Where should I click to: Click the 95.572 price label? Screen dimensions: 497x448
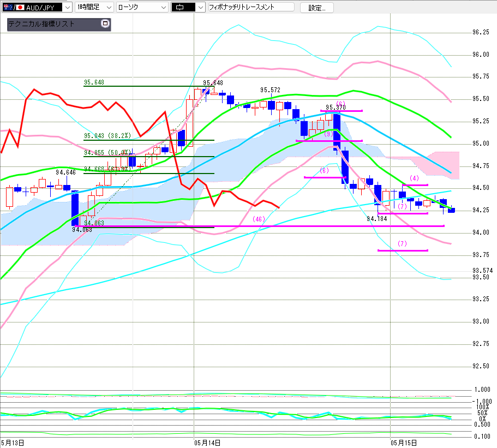[270, 90]
